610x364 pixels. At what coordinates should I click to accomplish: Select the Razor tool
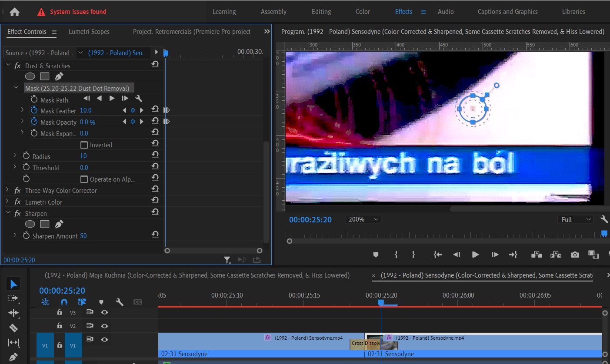click(13, 328)
